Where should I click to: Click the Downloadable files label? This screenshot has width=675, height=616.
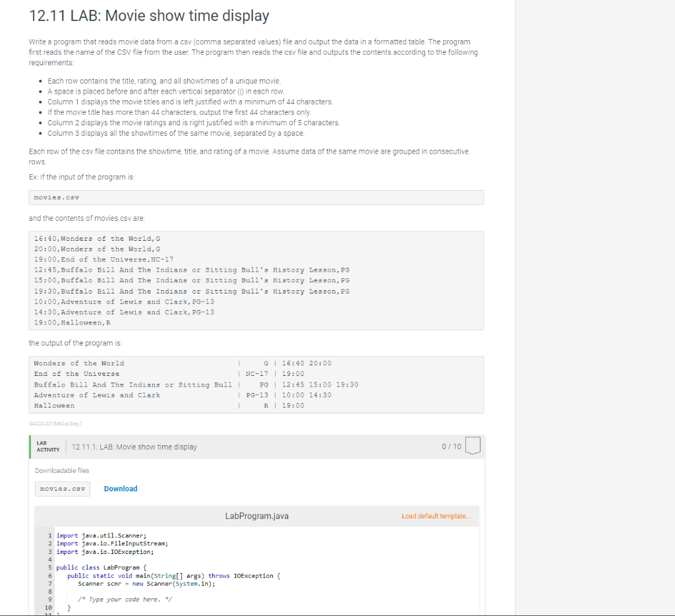(61, 470)
